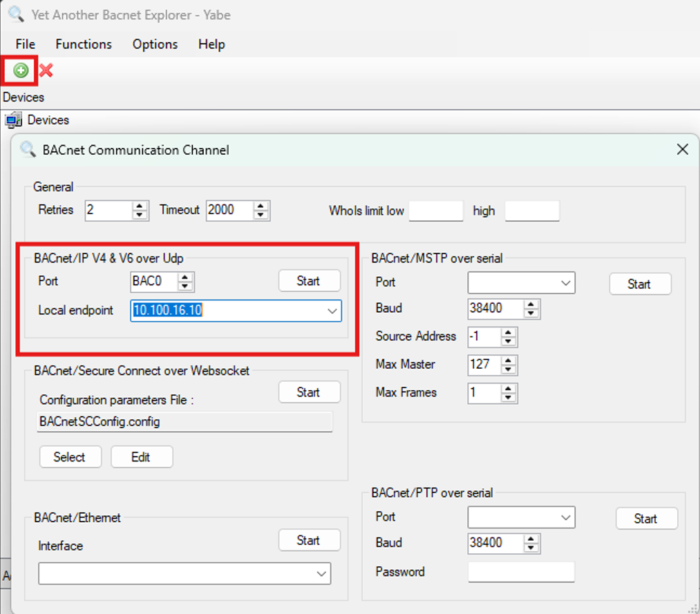Click the WhoIs limit high field
The image size is (700, 614).
[x=532, y=211]
